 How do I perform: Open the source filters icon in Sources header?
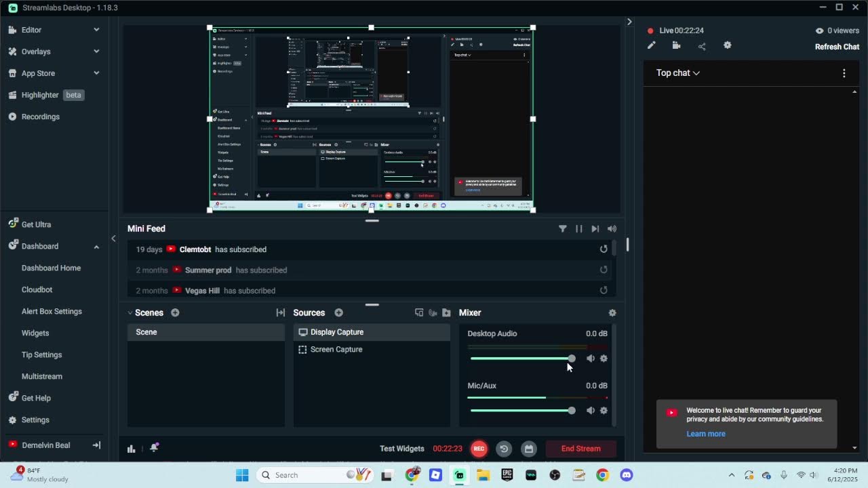[433, 312]
